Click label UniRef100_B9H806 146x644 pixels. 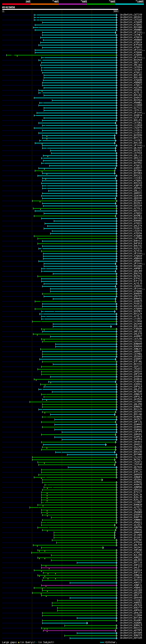pos(131,347)
